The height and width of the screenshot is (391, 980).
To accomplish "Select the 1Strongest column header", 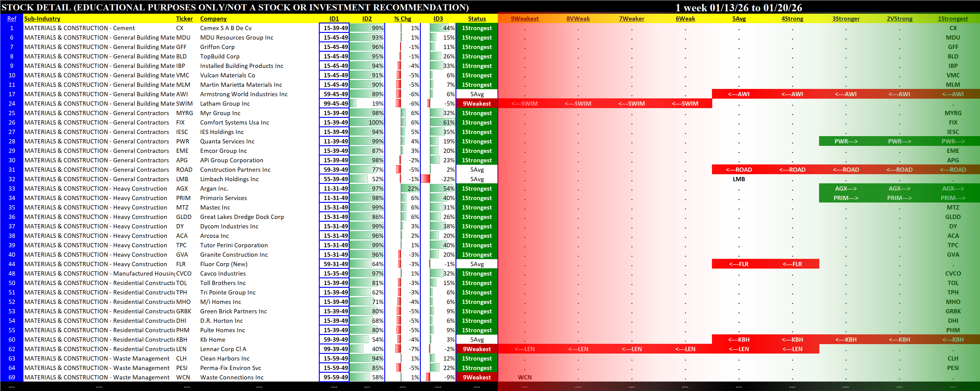I will click(x=953, y=19).
